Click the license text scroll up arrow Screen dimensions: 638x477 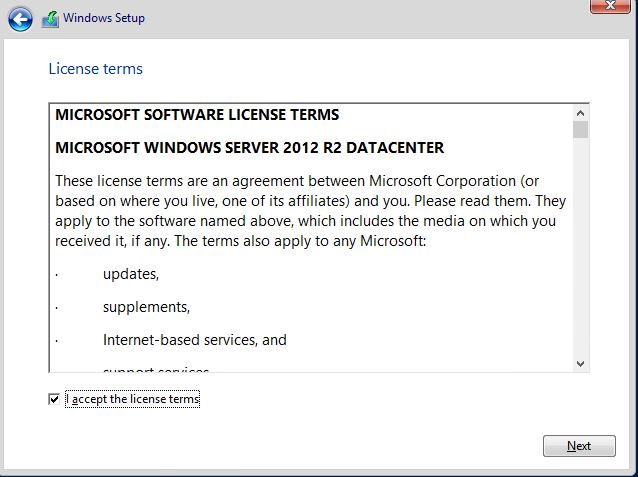[580, 113]
